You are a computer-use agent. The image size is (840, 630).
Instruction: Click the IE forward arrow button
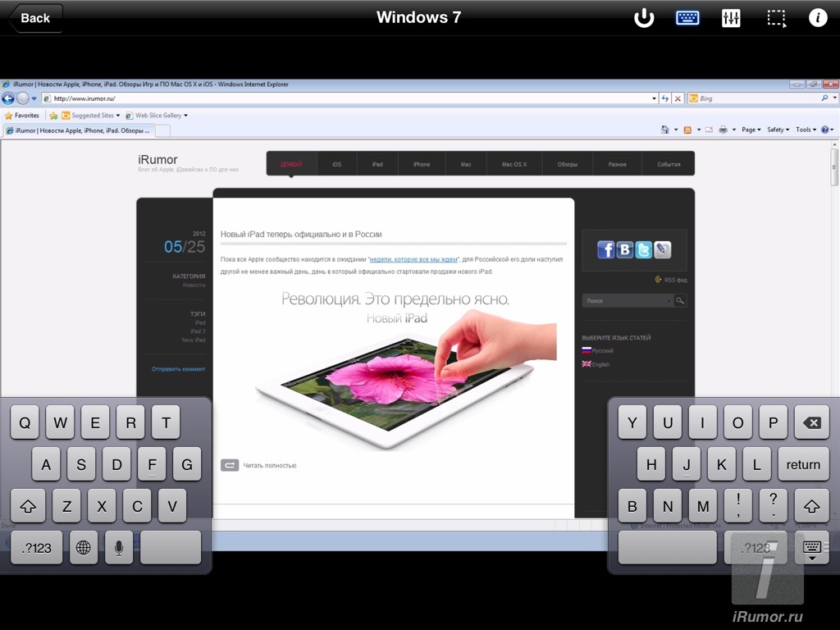[22, 98]
